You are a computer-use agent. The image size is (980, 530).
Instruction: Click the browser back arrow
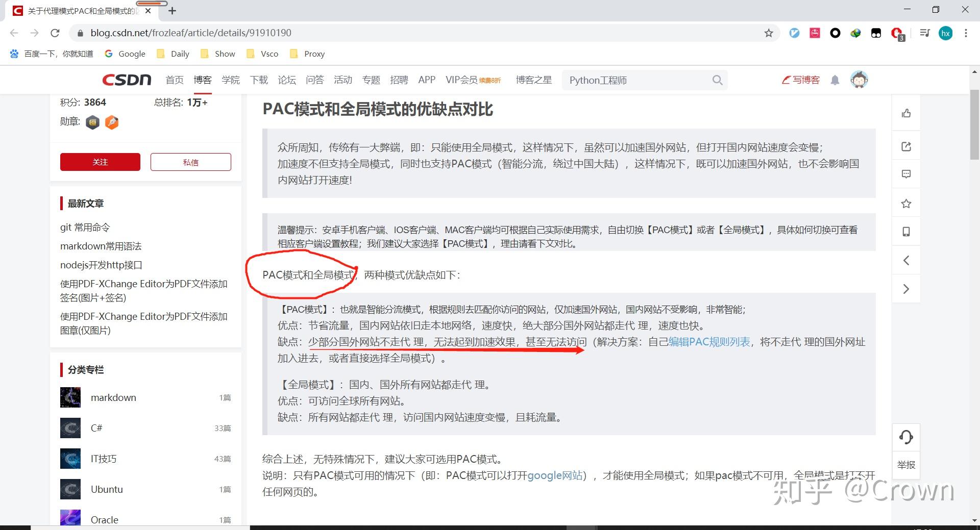pyautogui.click(x=14, y=33)
